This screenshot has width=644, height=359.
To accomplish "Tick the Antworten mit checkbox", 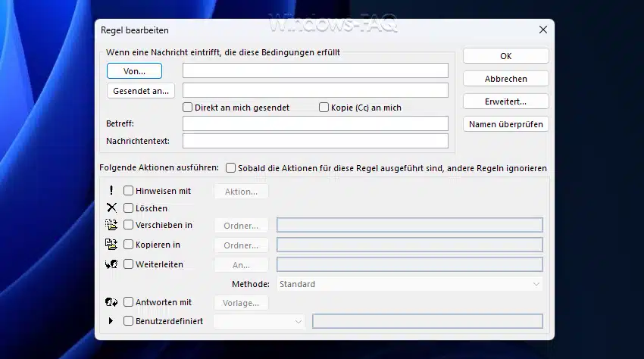I will (129, 302).
